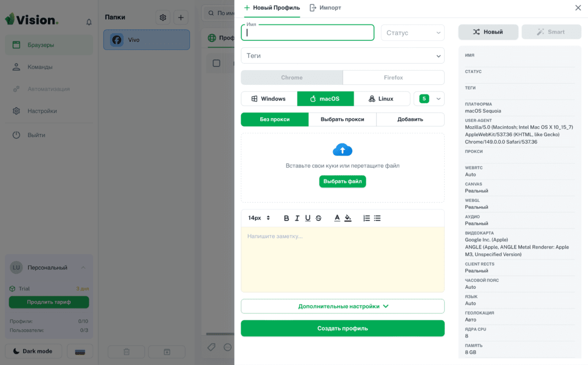Open the Теги dropdown

click(x=343, y=56)
